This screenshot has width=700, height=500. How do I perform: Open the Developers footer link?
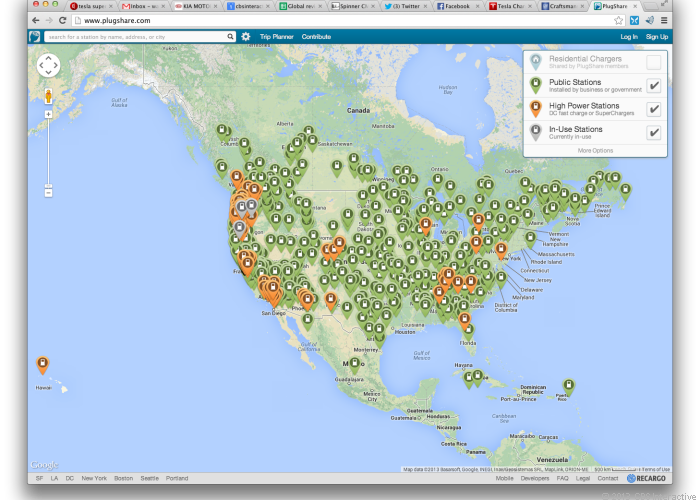pyautogui.click(x=535, y=478)
